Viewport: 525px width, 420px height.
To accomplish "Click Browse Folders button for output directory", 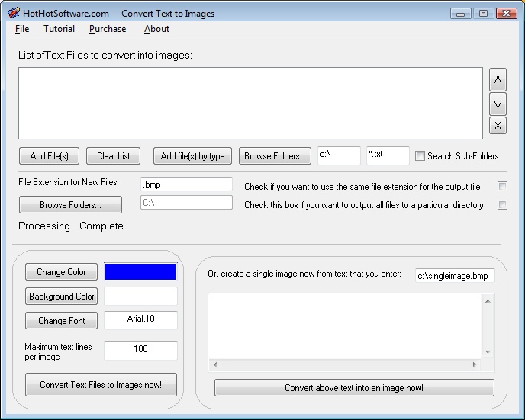I will coord(70,204).
